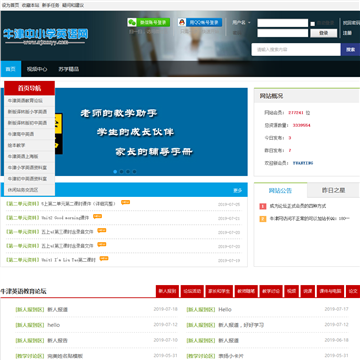This screenshot has height=360, width=360.
Task: Open 新版译林版小学英语 in the side menu
Action: [x=29, y=112]
